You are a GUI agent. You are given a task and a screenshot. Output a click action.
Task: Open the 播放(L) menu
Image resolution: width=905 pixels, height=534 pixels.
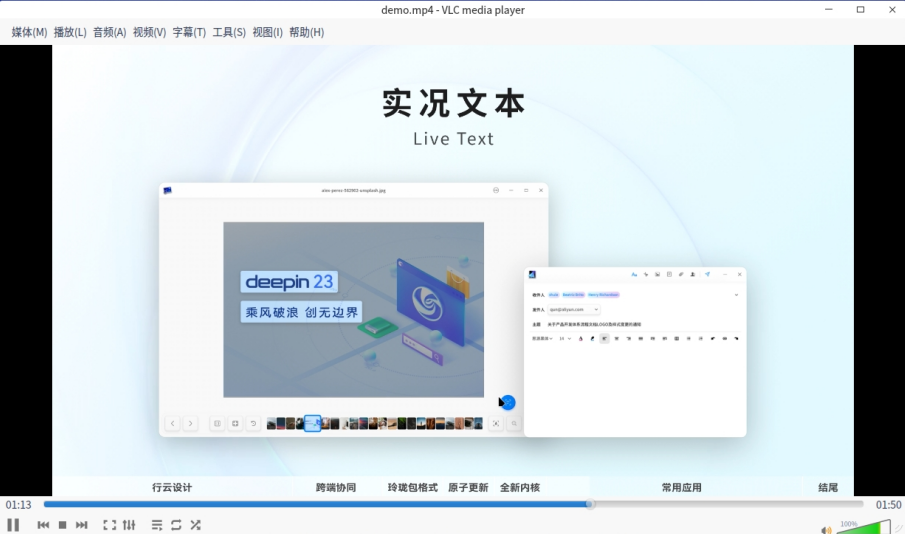[x=70, y=32]
